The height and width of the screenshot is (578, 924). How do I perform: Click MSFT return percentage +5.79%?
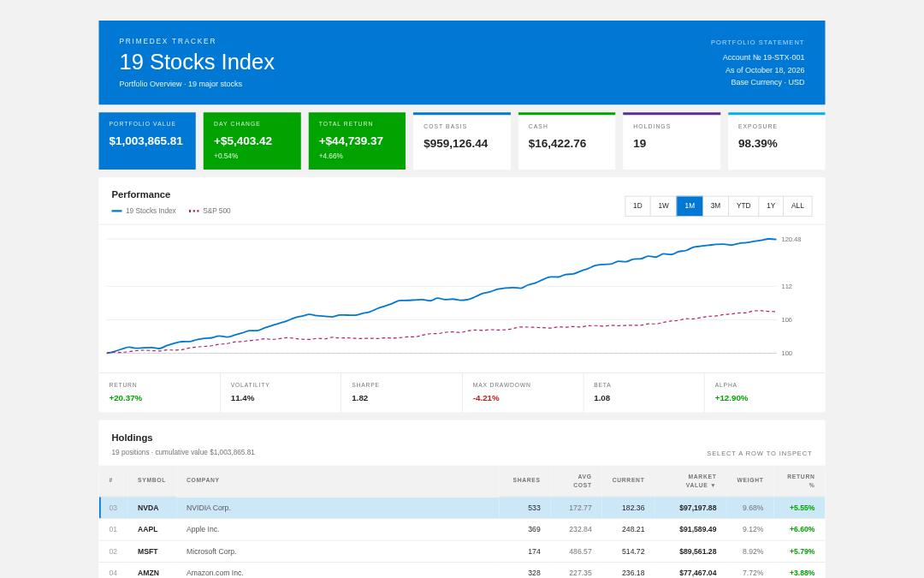coord(802,551)
